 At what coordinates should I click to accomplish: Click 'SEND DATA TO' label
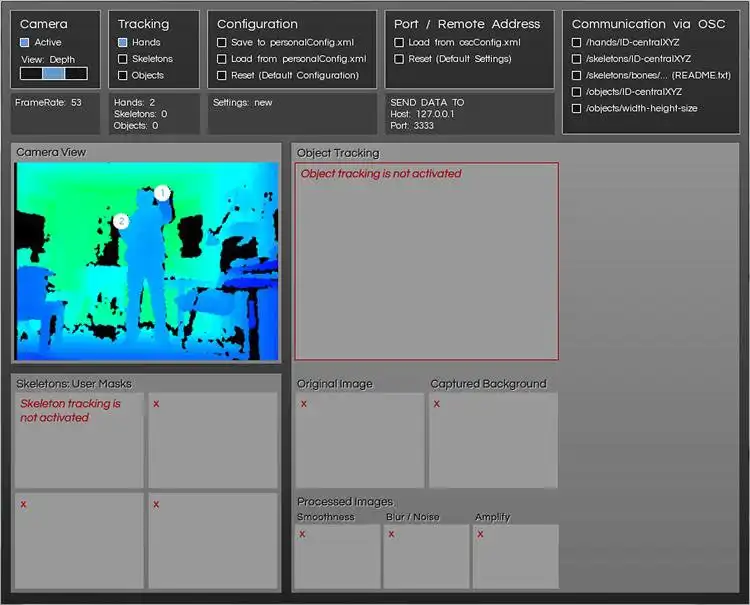point(427,102)
